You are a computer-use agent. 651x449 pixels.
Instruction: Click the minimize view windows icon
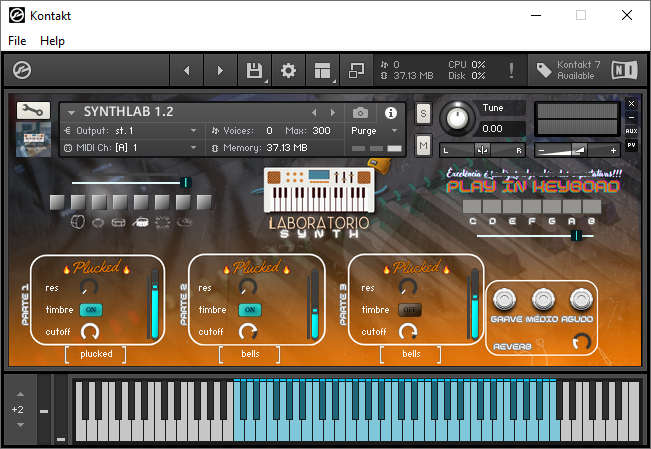[356, 70]
